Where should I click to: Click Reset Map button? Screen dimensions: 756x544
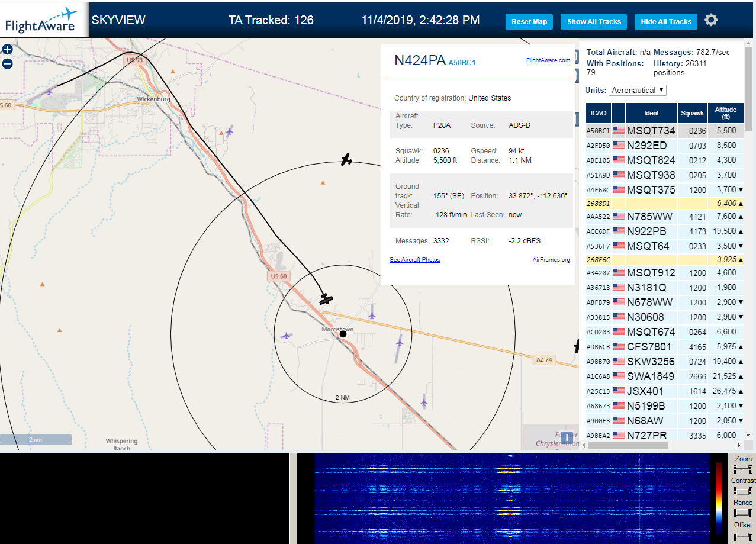coord(529,22)
